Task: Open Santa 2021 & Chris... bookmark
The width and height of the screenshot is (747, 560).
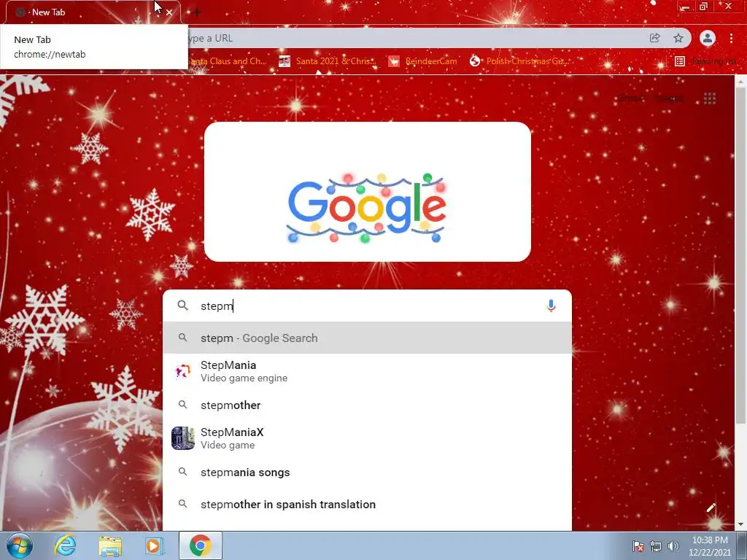Action: [328, 61]
